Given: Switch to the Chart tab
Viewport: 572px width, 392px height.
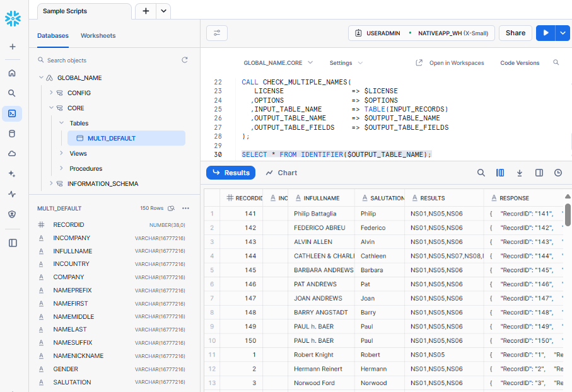Looking at the screenshot, I should pyautogui.click(x=281, y=173).
